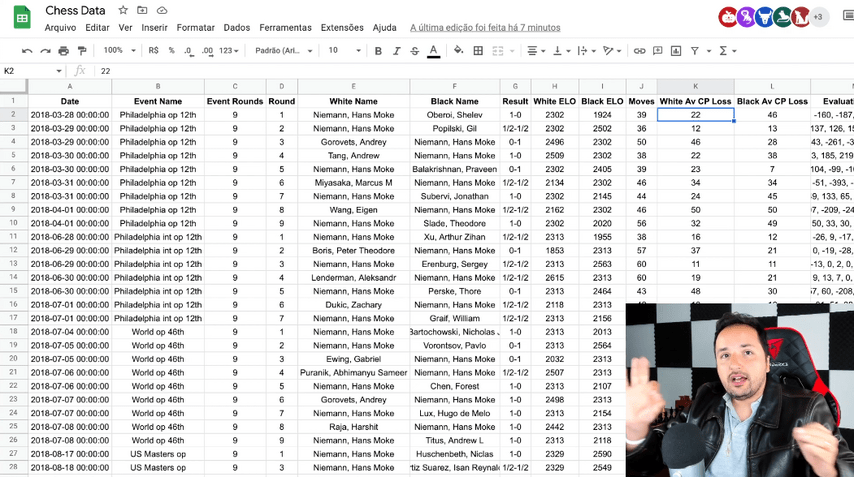Insert a chart
Viewport: 854px width, 477px height.
[676, 51]
